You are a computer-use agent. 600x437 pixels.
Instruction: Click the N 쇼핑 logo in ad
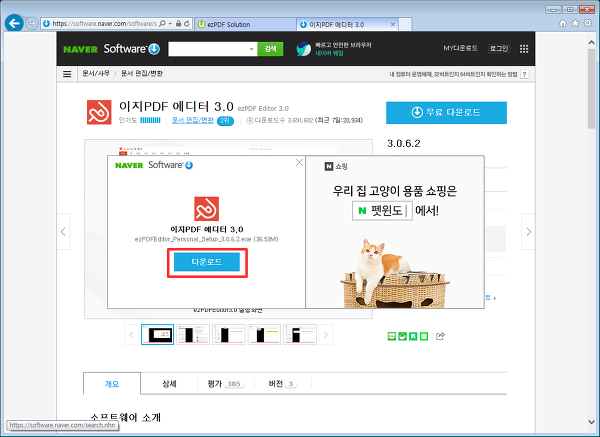(x=336, y=166)
